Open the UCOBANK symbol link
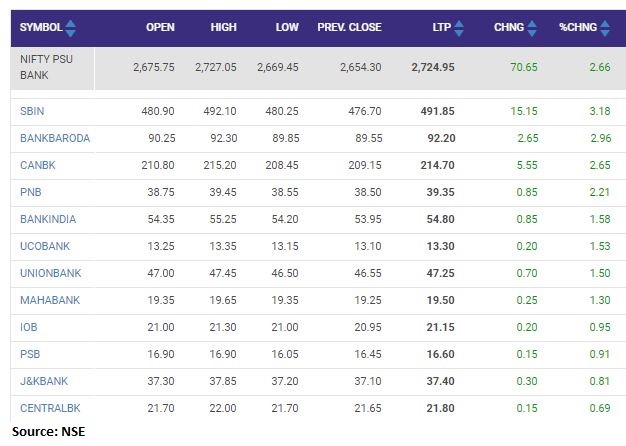The image size is (626, 446). [x=45, y=246]
